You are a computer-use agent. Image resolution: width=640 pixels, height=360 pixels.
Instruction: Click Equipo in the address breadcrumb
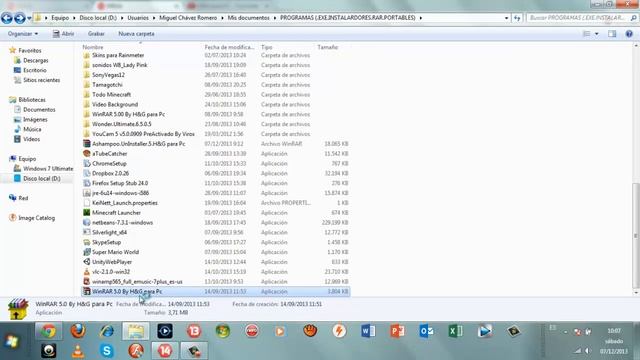pyautogui.click(x=60, y=18)
